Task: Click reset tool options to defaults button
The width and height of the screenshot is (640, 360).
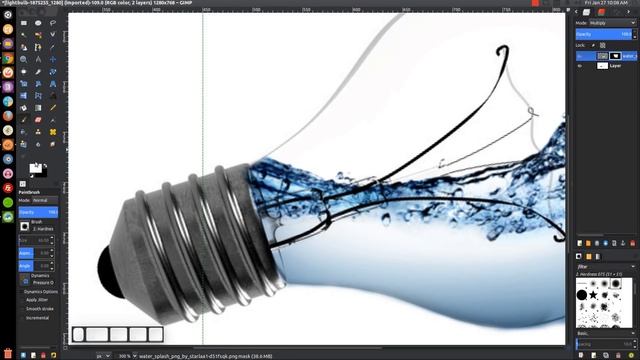Action: coord(53,356)
